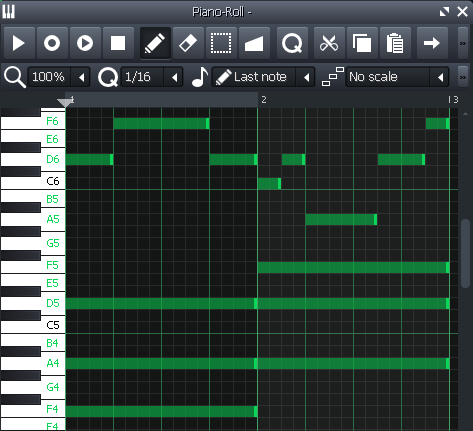
Task: Select the dotted Selection tool
Action: [221, 43]
